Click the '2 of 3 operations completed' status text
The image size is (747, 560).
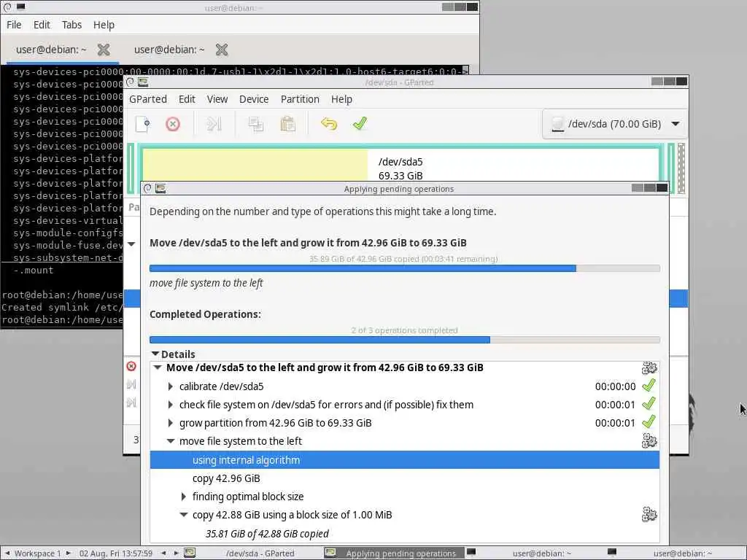[x=404, y=330]
